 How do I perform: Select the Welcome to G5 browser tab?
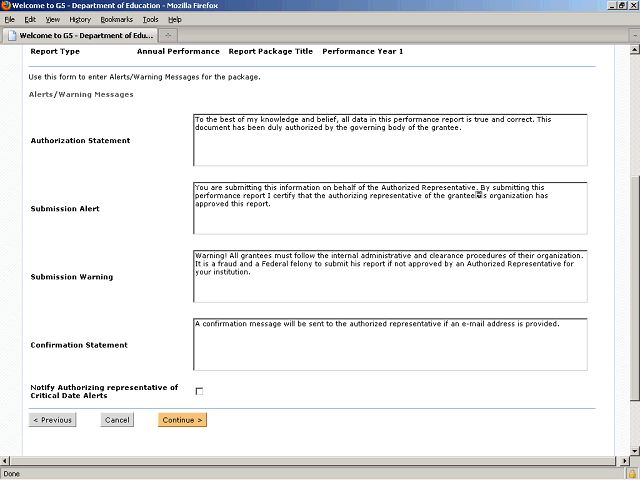click(x=80, y=36)
